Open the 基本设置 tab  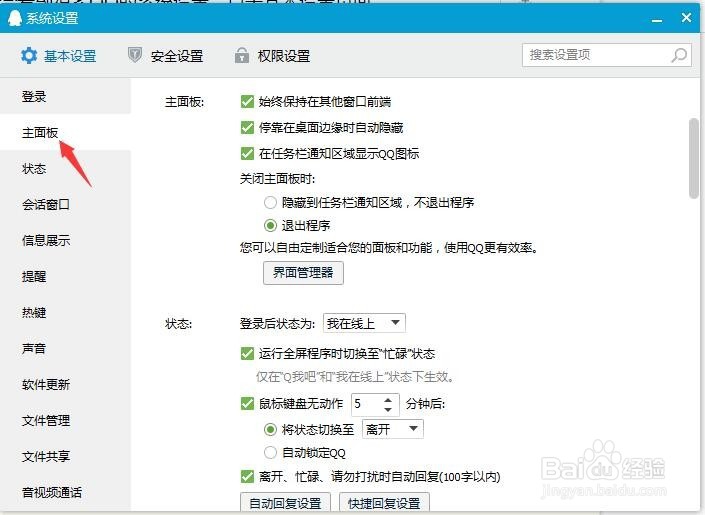coord(58,56)
